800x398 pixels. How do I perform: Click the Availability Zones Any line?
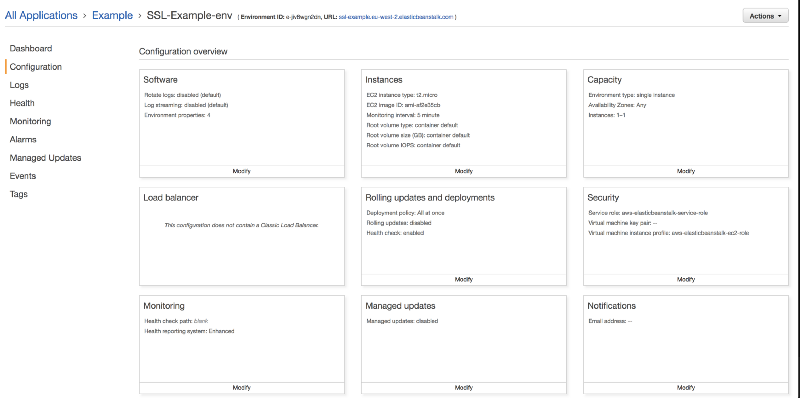(x=617, y=105)
